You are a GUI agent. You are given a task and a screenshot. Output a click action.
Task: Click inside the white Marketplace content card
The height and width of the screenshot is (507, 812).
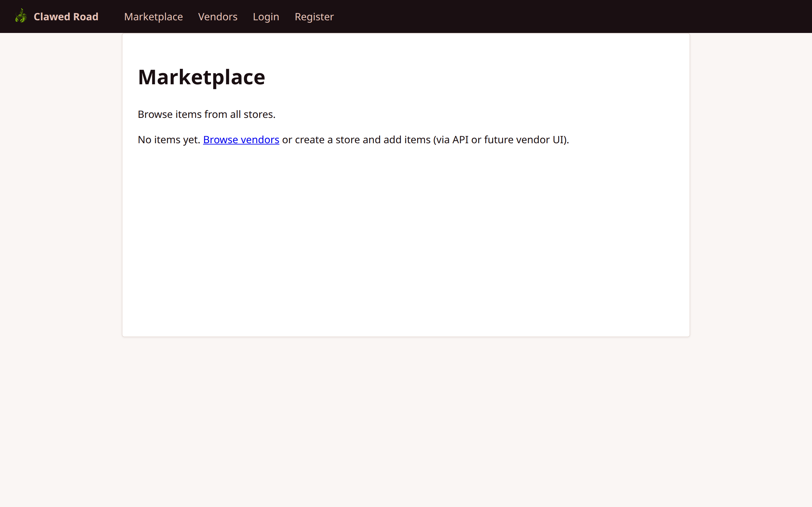[x=403, y=235]
